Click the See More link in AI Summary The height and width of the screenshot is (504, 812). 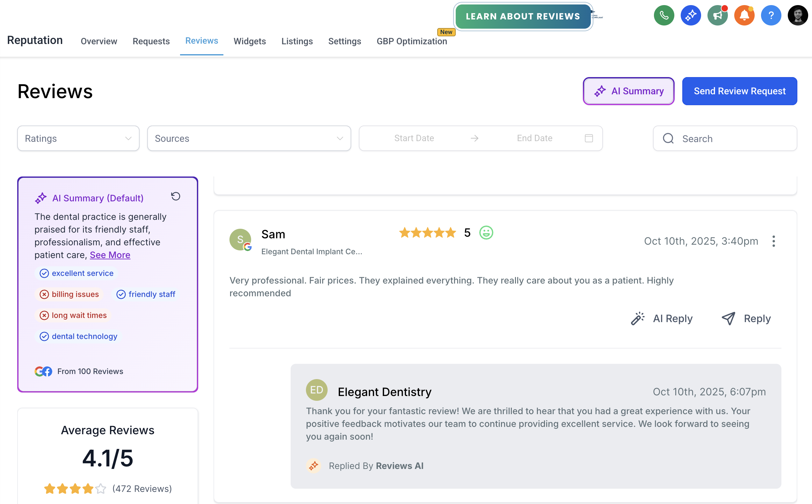110,255
